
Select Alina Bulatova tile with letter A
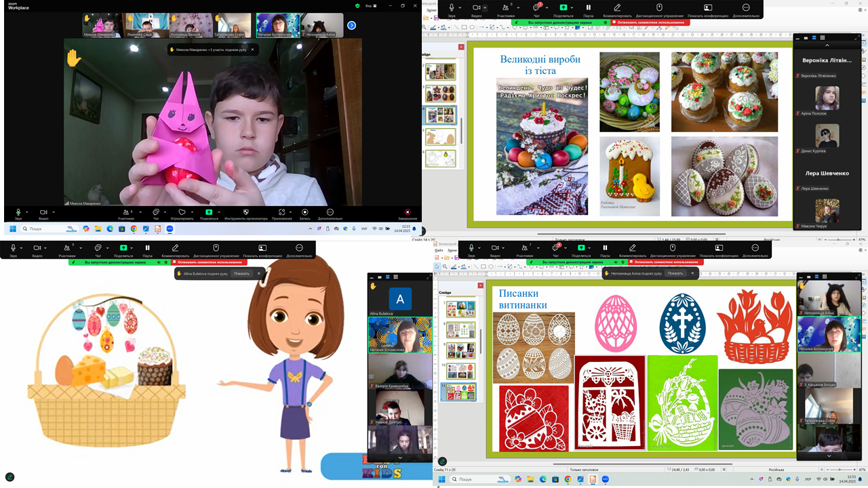tap(400, 299)
